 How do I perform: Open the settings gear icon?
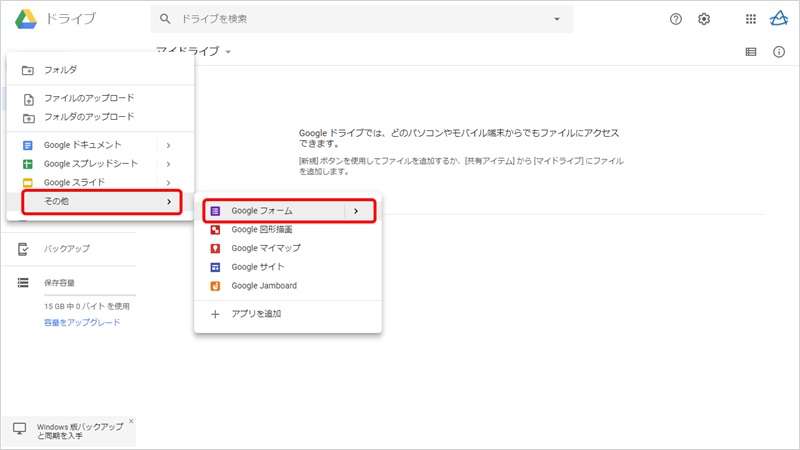[x=704, y=19]
